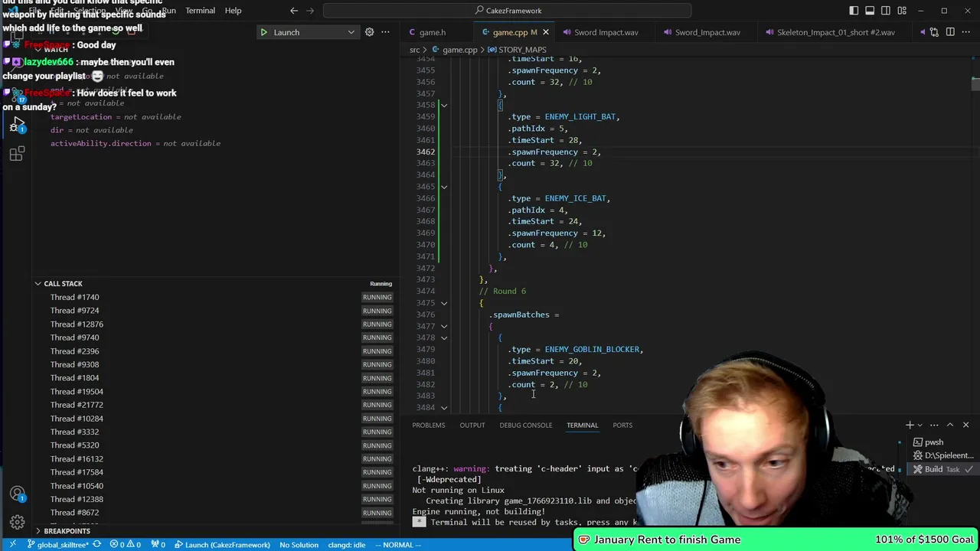Maximize terminal panel with chevron up
980x551 pixels.
(x=950, y=425)
